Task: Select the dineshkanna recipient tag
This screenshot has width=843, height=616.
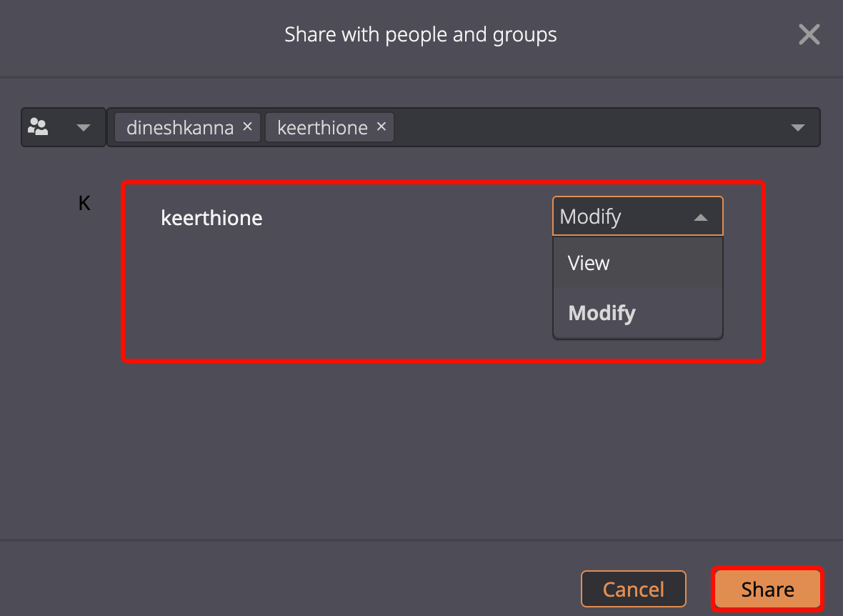Action: coord(188,127)
